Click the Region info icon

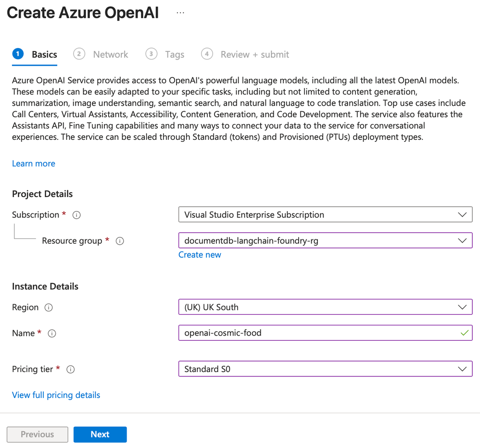click(49, 308)
